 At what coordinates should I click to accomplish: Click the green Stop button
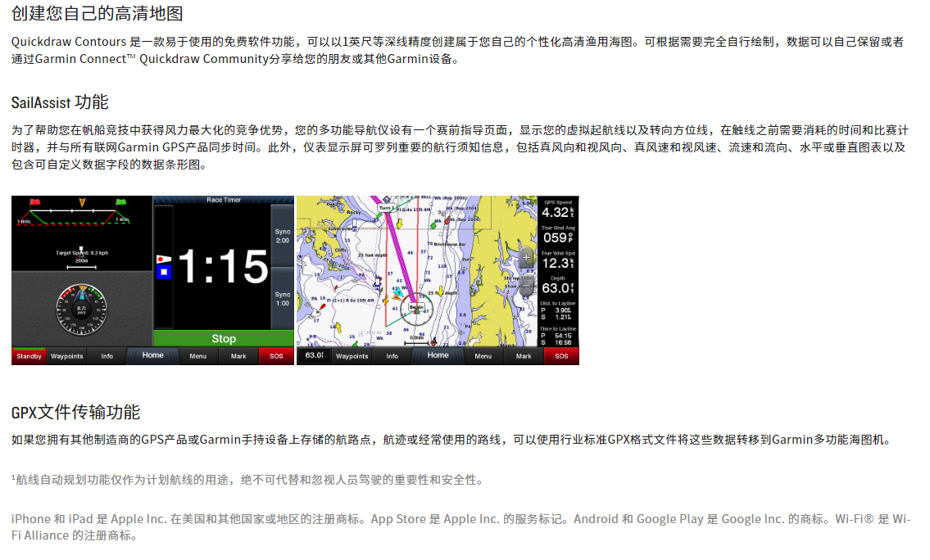pyautogui.click(x=224, y=338)
